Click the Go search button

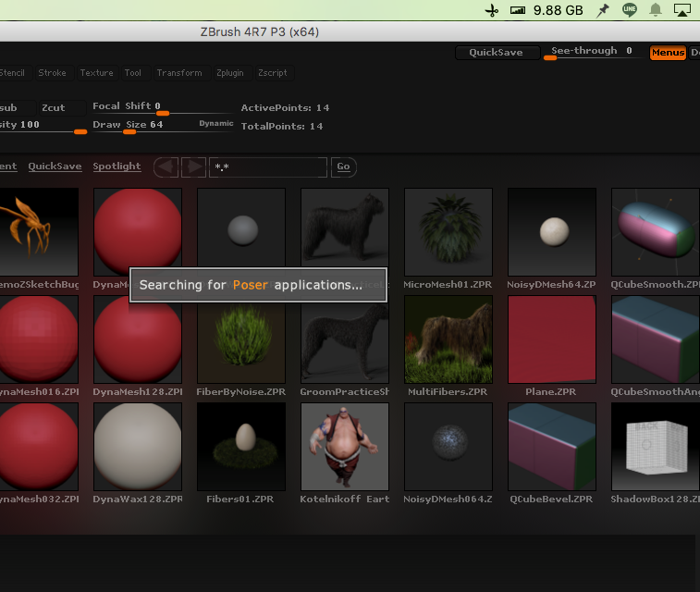pos(343,167)
